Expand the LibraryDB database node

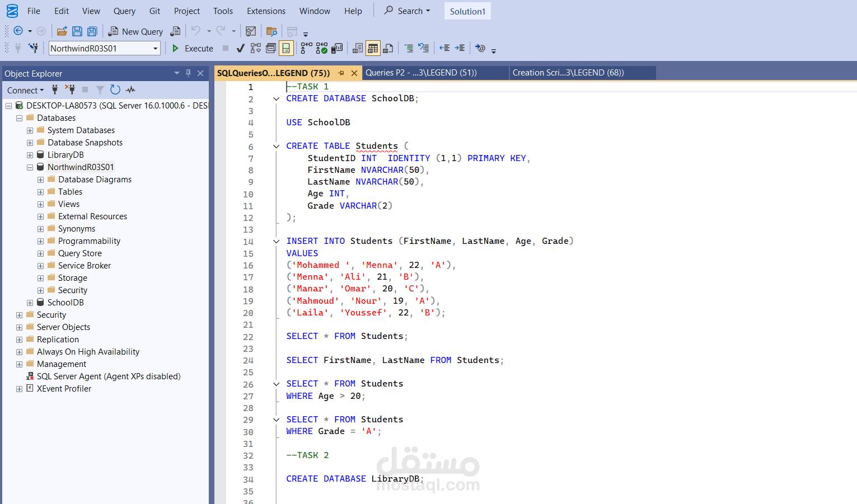click(30, 155)
